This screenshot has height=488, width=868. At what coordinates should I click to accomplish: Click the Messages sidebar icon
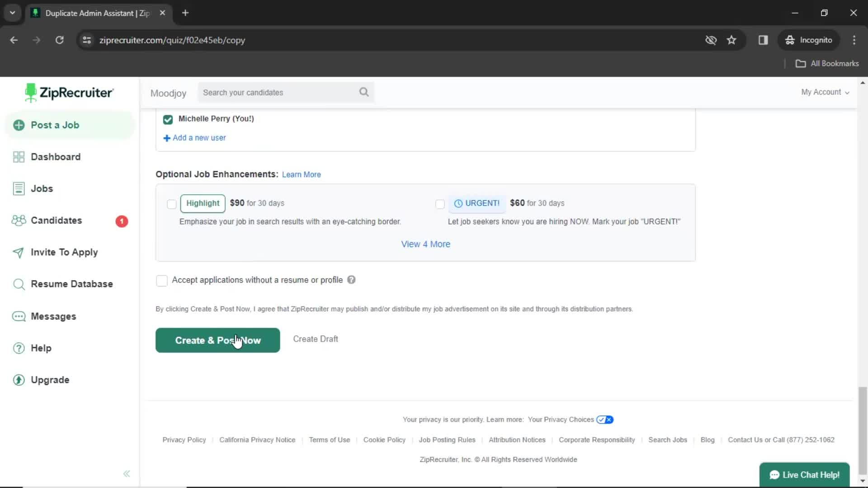coord(19,316)
